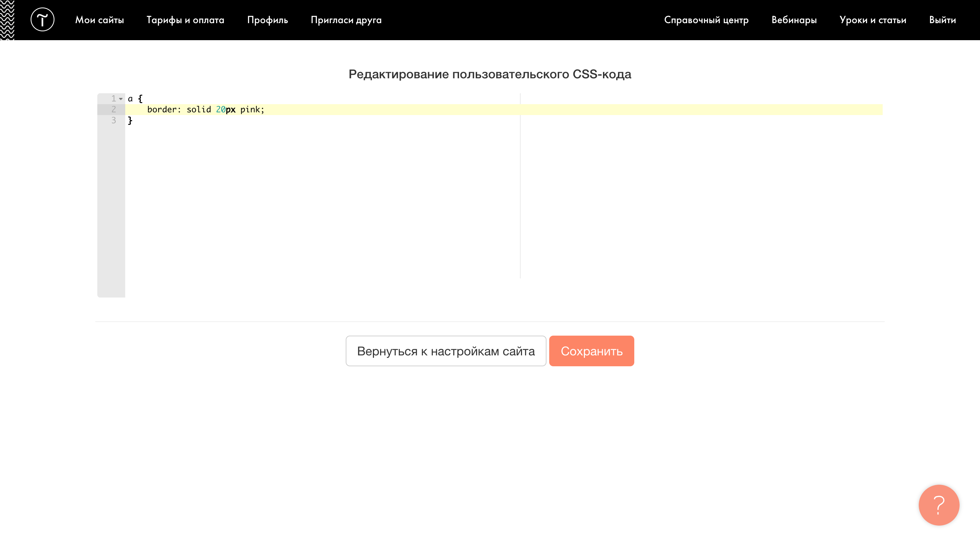
Task: Click Выйти to log out
Action: (942, 20)
